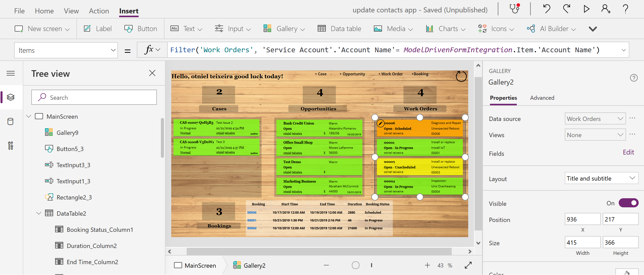The height and width of the screenshot is (275, 644).
Task: Preview the app with the play icon
Action: tap(586, 9)
